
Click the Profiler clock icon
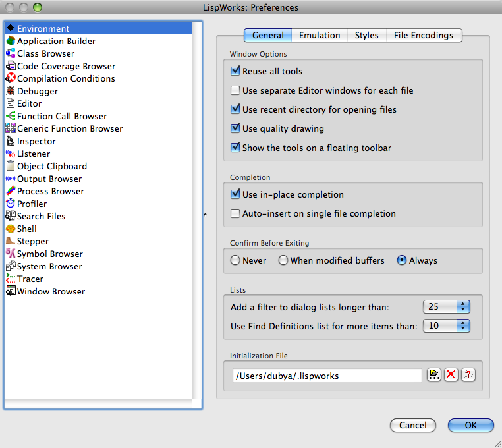click(x=11, y=204)
